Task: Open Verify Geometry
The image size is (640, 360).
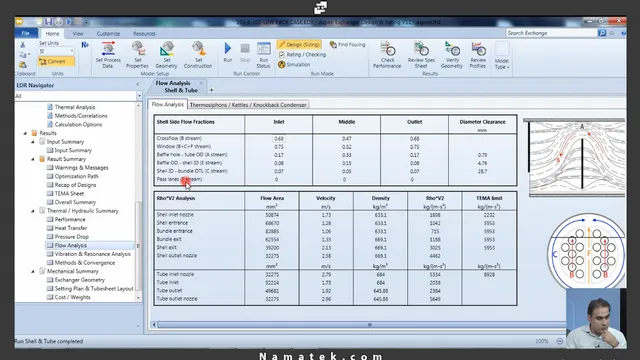Action: 451,55
